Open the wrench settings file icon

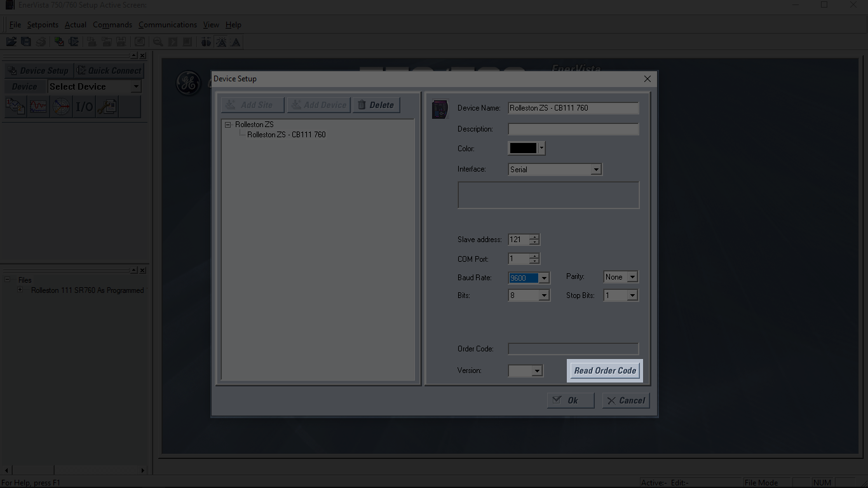coord(107,106)
